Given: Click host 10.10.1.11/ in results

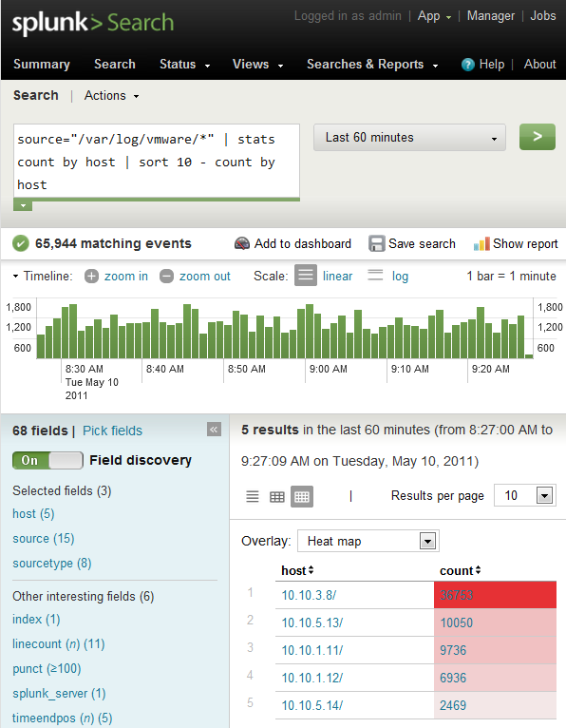Looking at the screenshot, I should tap(312, 650).
